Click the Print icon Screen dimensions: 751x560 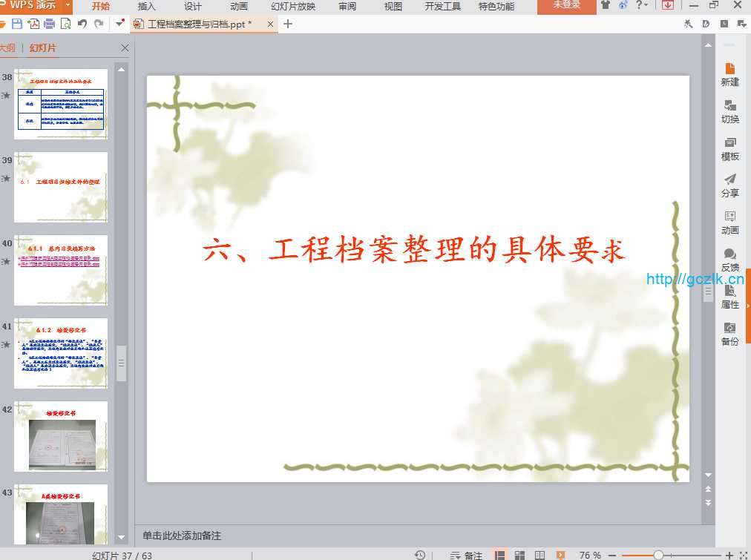pyautogui.click(x=50, y=24)
